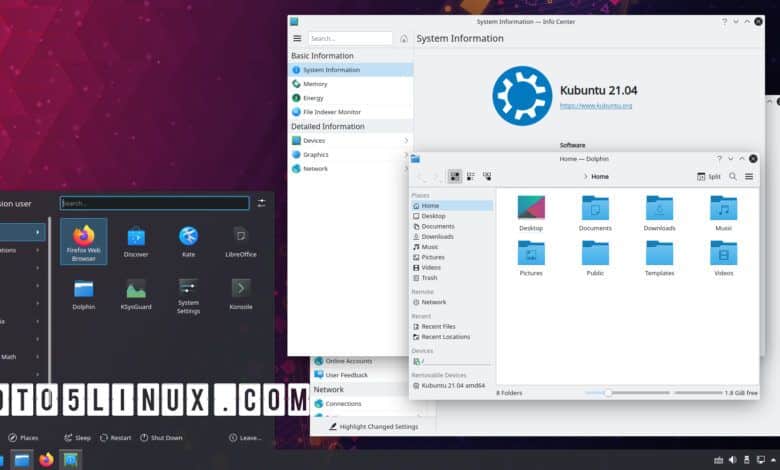Open LibreOffice from the launcher grid
This screenshot has height=470, width=780.
coord(241,242)
